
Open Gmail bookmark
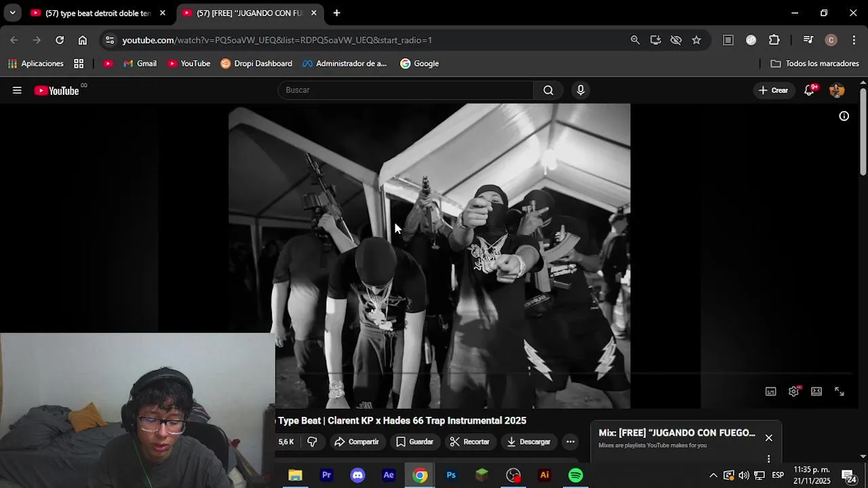pos(140,64)
